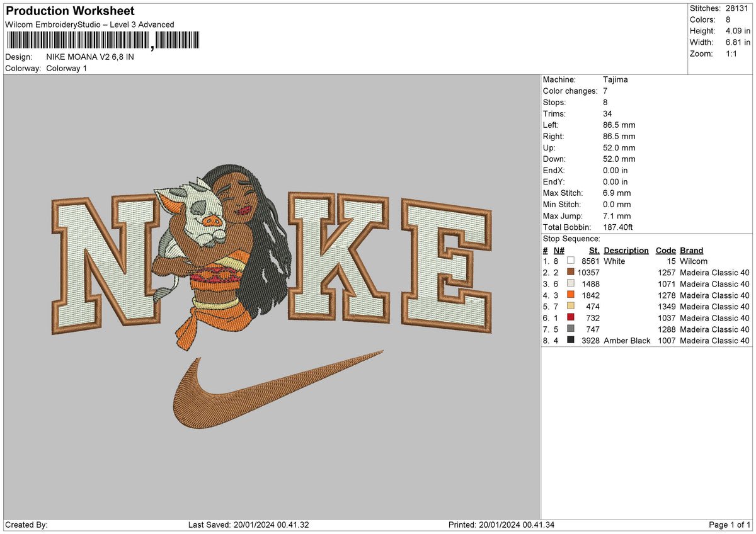Select the EndX value "0.00 in"

tap(616, 170)
